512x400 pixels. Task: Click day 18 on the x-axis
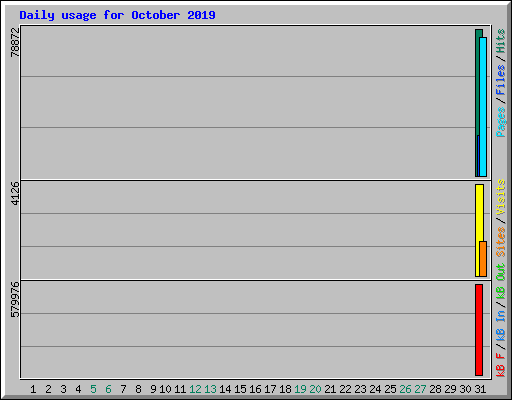point(285,389)
